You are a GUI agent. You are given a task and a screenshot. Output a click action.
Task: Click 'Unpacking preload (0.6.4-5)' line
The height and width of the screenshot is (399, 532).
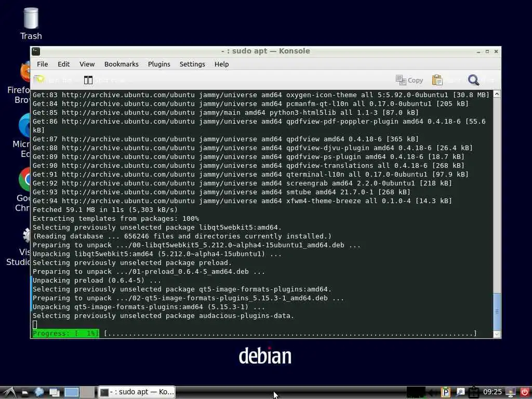pos(97,280)
